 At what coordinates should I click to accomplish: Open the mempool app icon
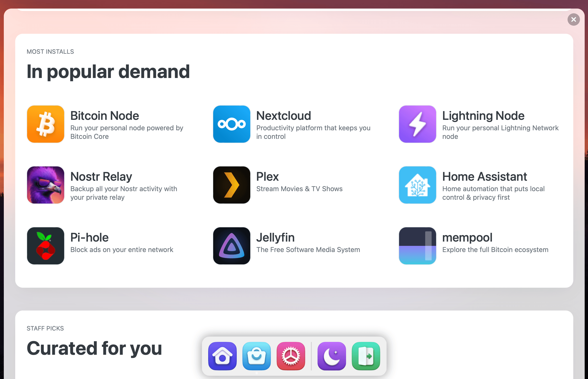[x=418, y=246]
